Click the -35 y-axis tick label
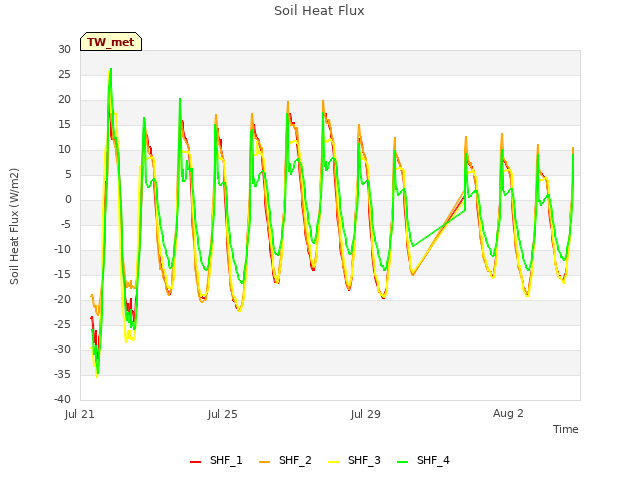Image resolution: width=640 pixels, height=480 pixels. tap(62, 374)
